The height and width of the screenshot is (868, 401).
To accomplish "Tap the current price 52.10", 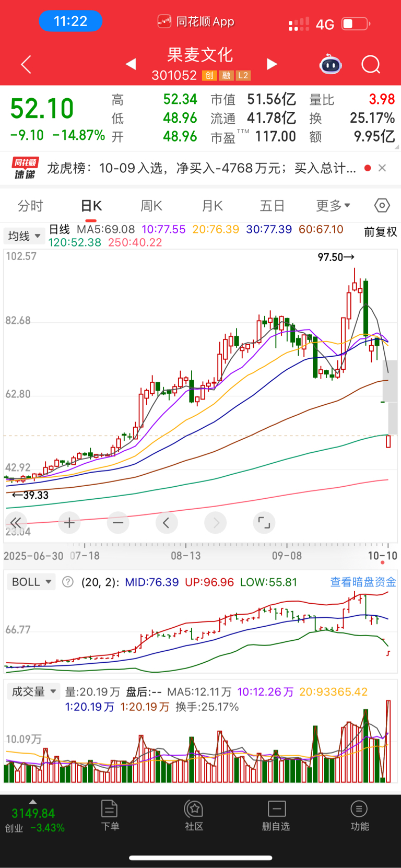I will [x=42, y=109].
